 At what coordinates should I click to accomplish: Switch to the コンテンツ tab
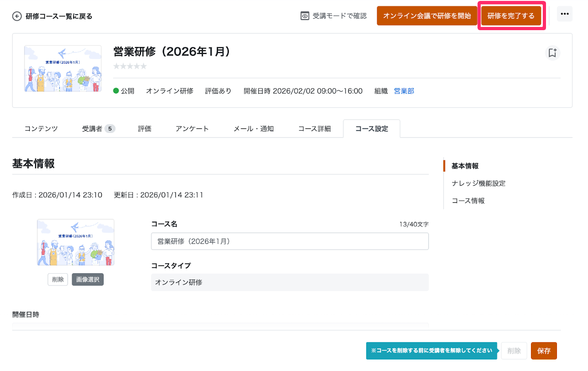[x=41, y=129]
